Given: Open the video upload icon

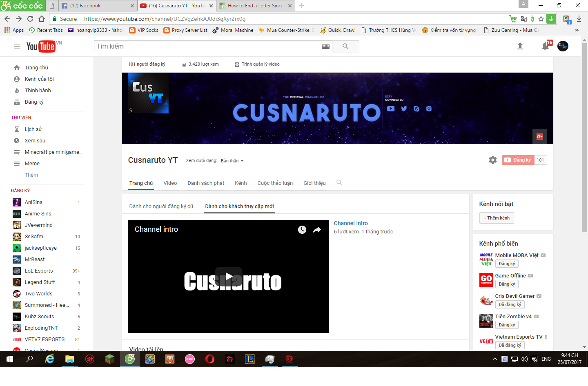Looking at the screenshot, I should [520, 46].
